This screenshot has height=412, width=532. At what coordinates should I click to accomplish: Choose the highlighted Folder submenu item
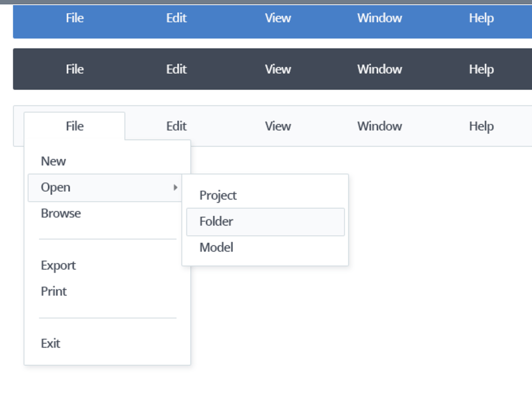tap(215, 221)
